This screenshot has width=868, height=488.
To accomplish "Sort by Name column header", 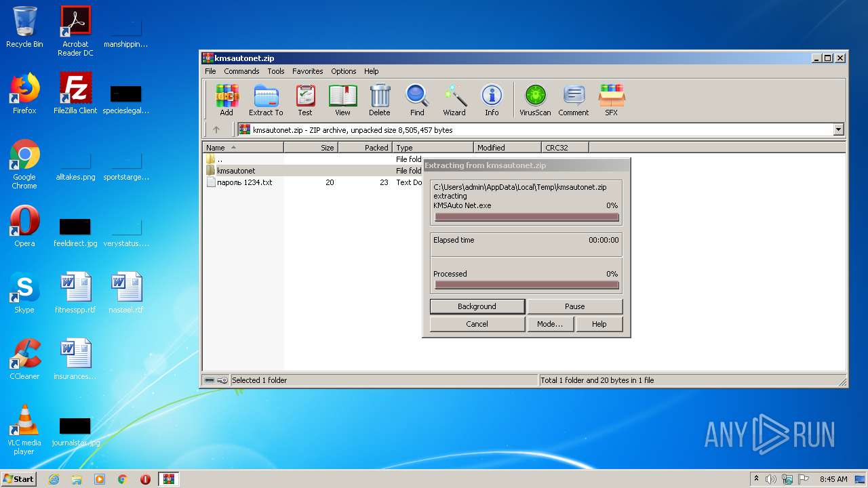I will point(243,147).
